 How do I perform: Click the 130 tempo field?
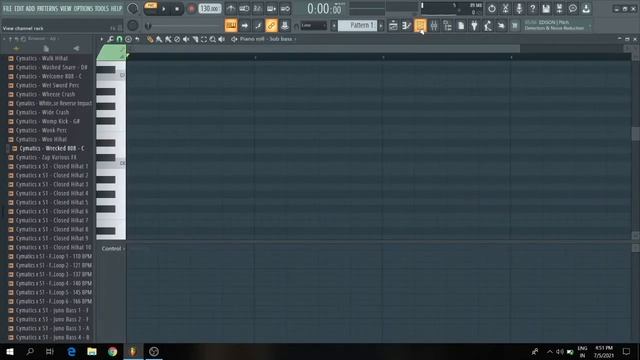click(x=210, y=9)
